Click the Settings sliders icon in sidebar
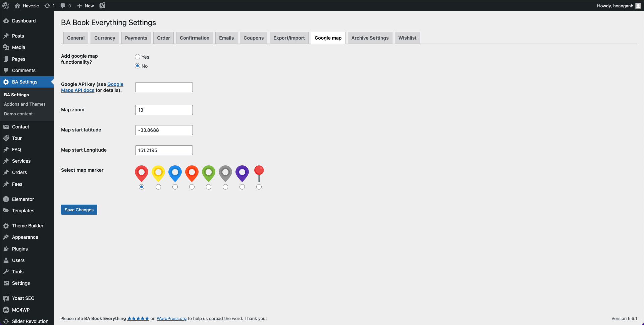The image size is (644, 325). tap(6, 283)
